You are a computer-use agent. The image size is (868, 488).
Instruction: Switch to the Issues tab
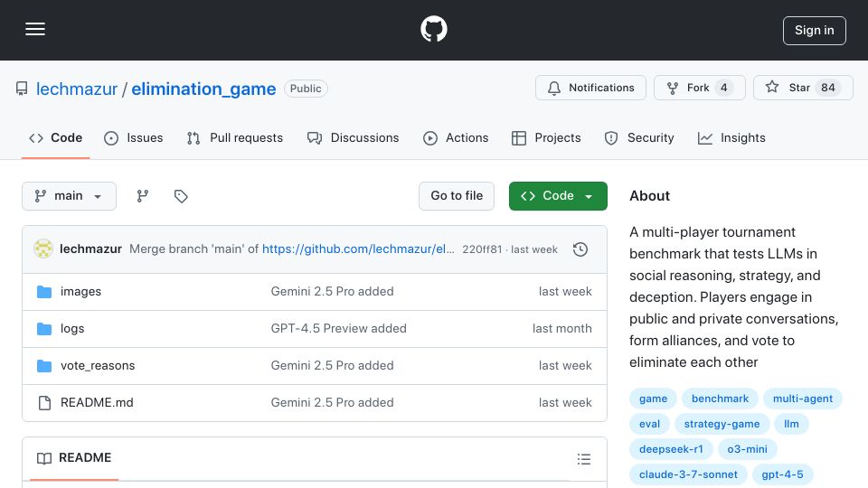134,137
